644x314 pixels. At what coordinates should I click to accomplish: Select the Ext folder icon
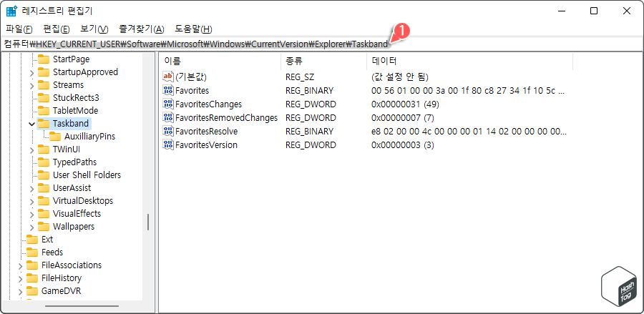click(32, 240)
